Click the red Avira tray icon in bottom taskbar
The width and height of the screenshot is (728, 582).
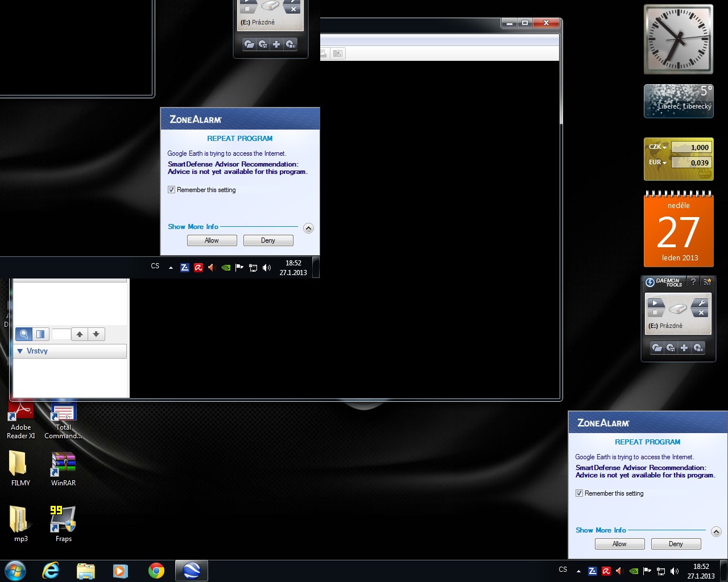pyautogui.click(x=606, y=571)
